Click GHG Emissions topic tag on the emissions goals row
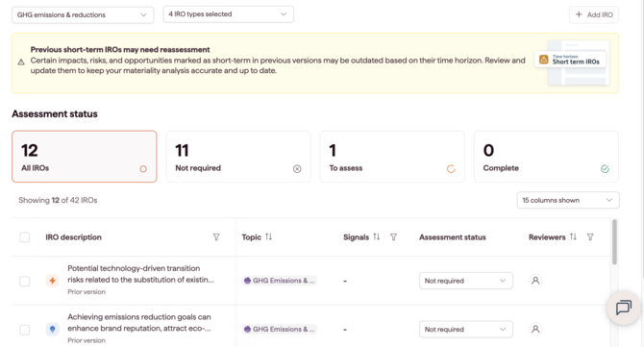Image resolution: width=644 pixels, height=347 pixels. [280, 329]
